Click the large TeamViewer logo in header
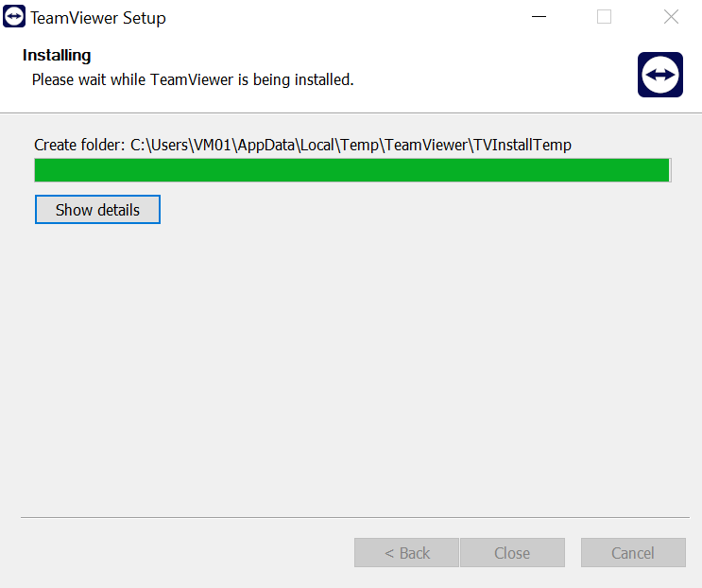Screen dimensions: 702x588 (x=659, y=75)
